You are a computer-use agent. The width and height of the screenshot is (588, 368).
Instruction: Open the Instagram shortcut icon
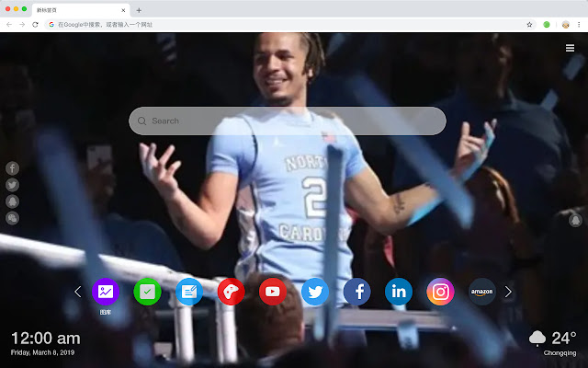(440, 292)
